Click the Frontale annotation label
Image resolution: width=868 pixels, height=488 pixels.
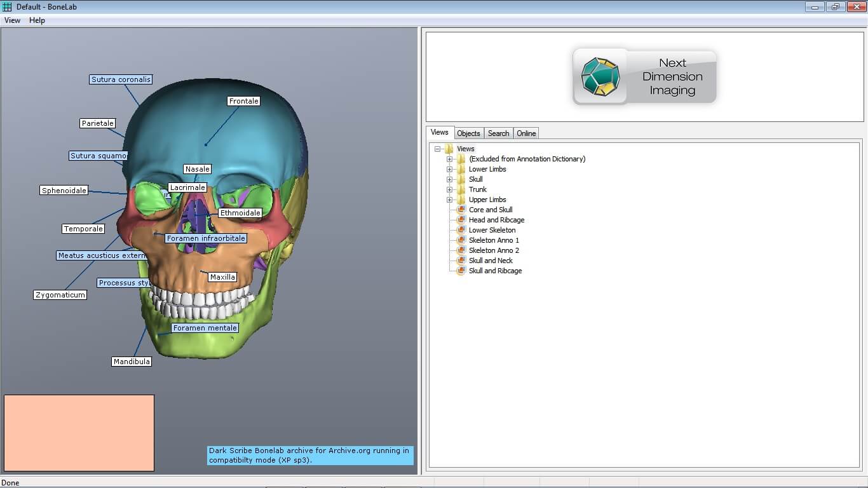click(x=243, y=100)
